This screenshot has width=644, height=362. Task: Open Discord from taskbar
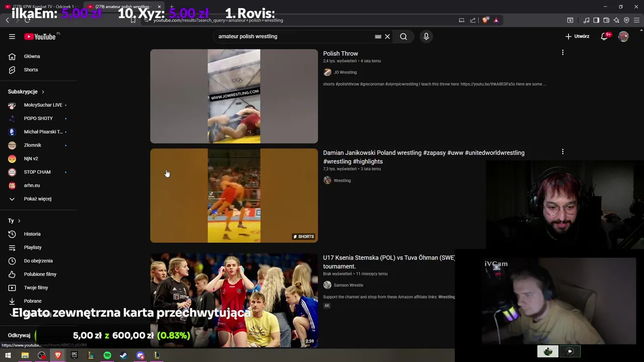click(140, 355)
